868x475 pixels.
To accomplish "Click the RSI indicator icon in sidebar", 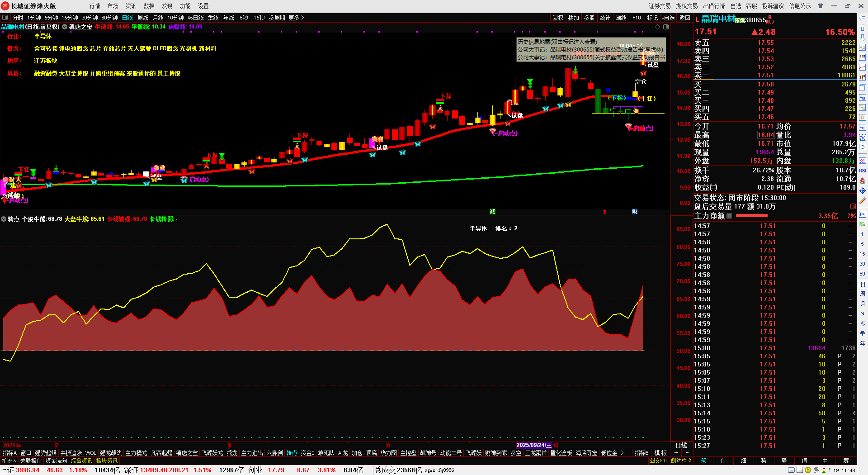I will click(863, 171).
